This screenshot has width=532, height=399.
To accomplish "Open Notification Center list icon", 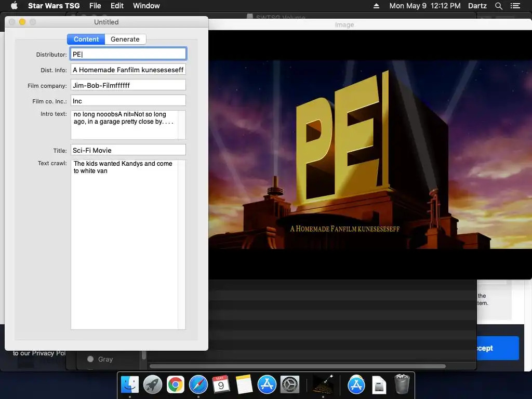I will [515, 6].
